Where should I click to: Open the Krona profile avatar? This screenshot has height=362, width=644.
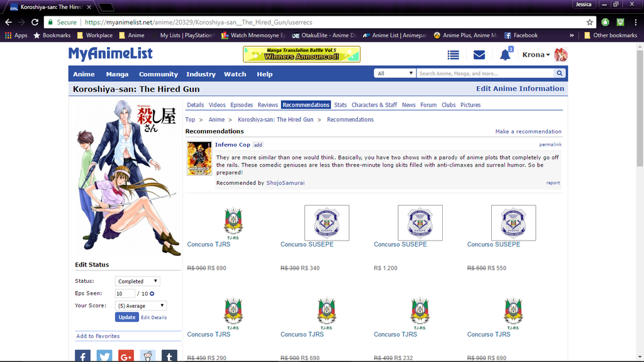[560, 55]
